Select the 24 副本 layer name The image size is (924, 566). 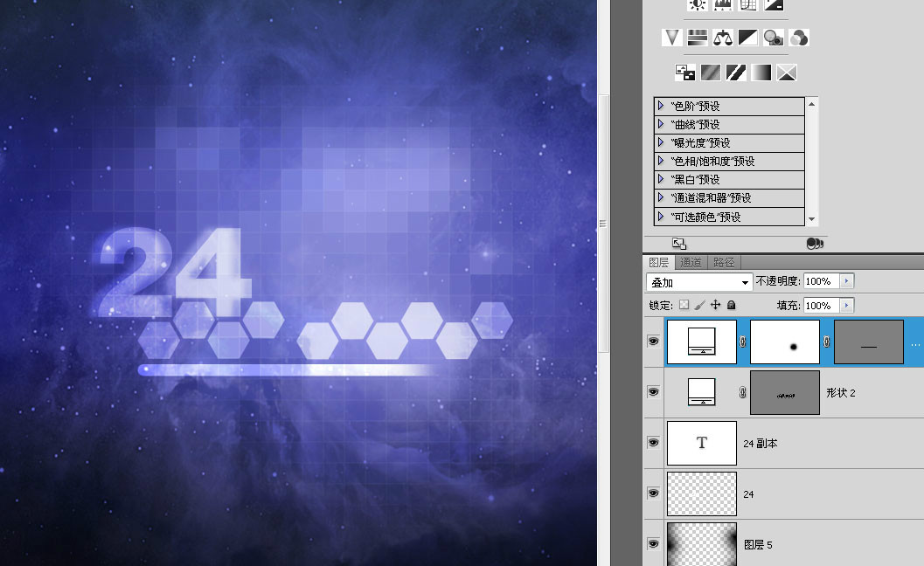coord(761,444)
